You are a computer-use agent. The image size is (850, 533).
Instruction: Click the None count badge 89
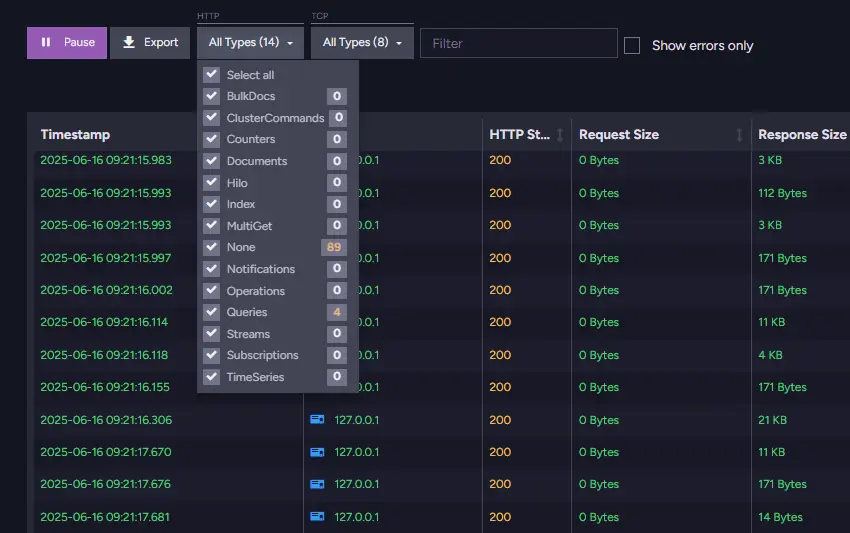pos(333,247)
